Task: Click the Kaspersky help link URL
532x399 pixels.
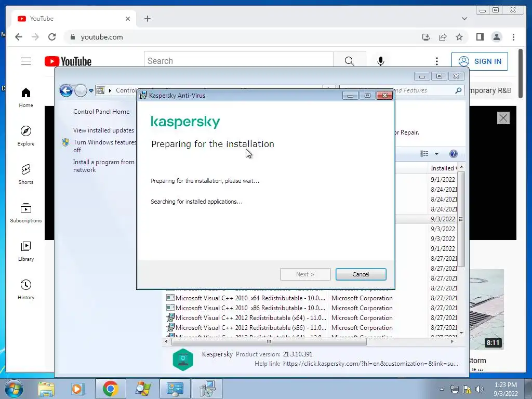Action: (x=370, y=364)
